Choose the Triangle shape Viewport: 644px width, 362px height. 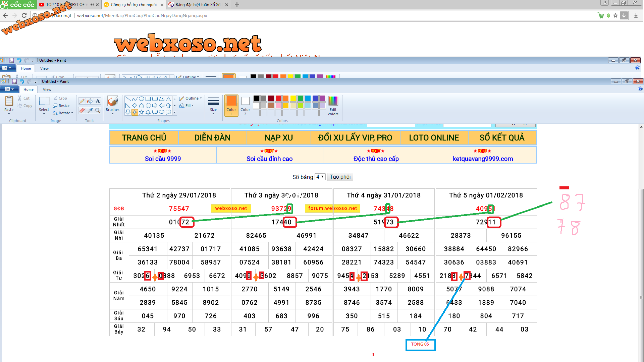(168, 99)
